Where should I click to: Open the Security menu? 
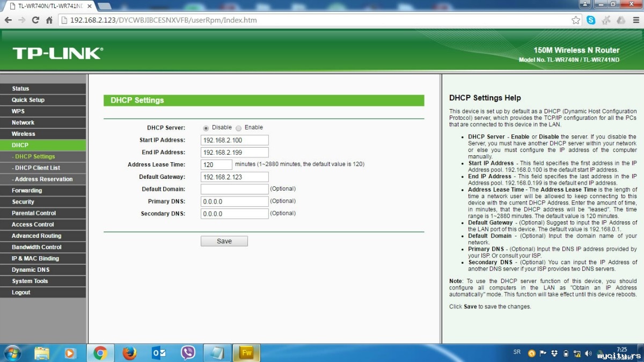(x=43, y=201)
